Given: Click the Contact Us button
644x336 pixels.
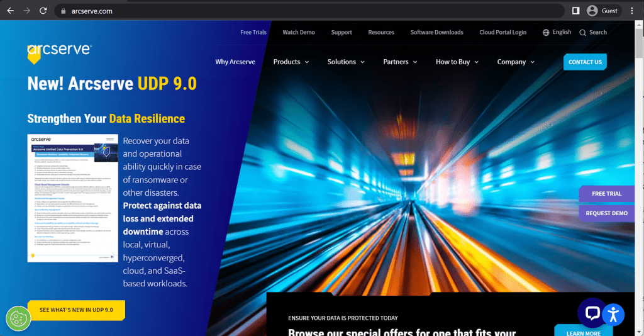Looking at the screenshot, I should point(585,62).
